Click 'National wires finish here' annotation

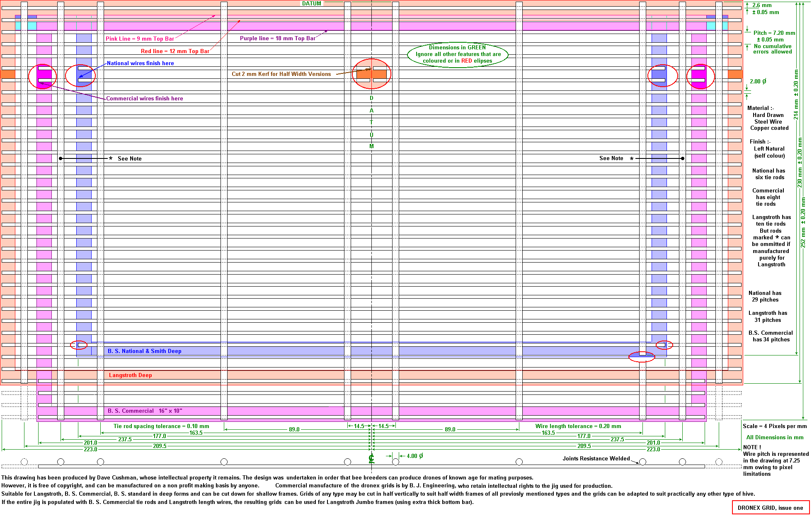140,63
